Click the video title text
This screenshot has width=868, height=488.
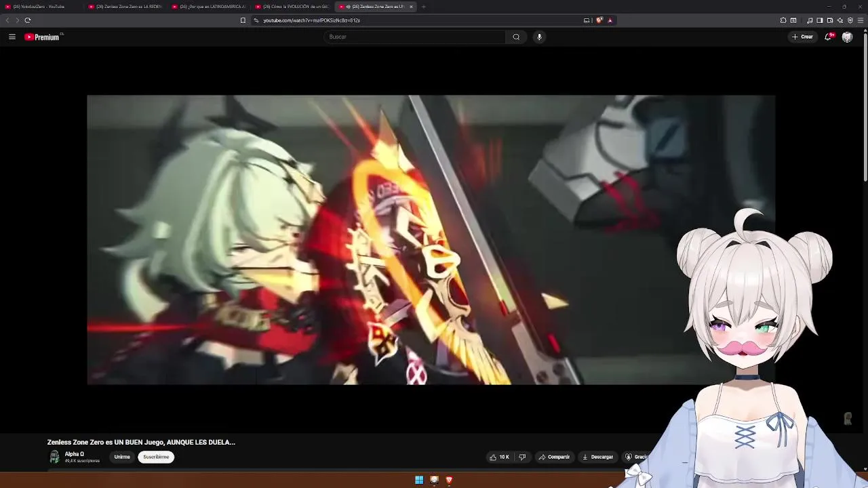[x=141, y=442]
